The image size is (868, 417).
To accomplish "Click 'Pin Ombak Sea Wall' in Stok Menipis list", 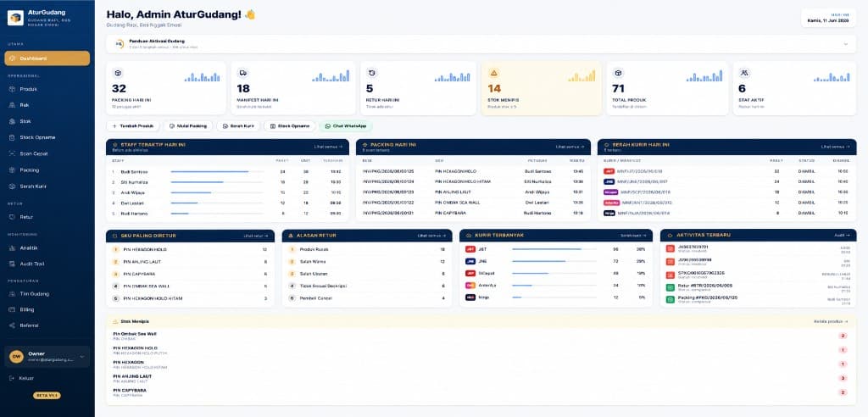I will tap(135, 334).
